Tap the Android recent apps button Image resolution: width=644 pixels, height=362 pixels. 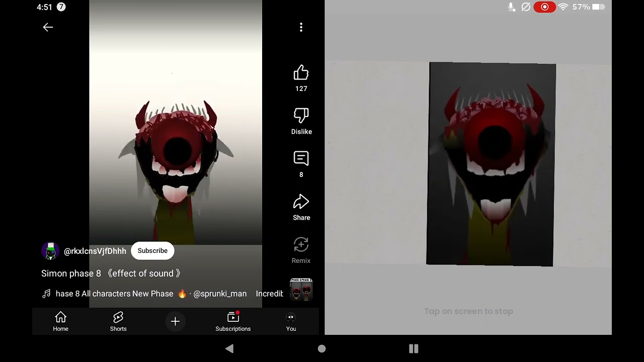414,348
